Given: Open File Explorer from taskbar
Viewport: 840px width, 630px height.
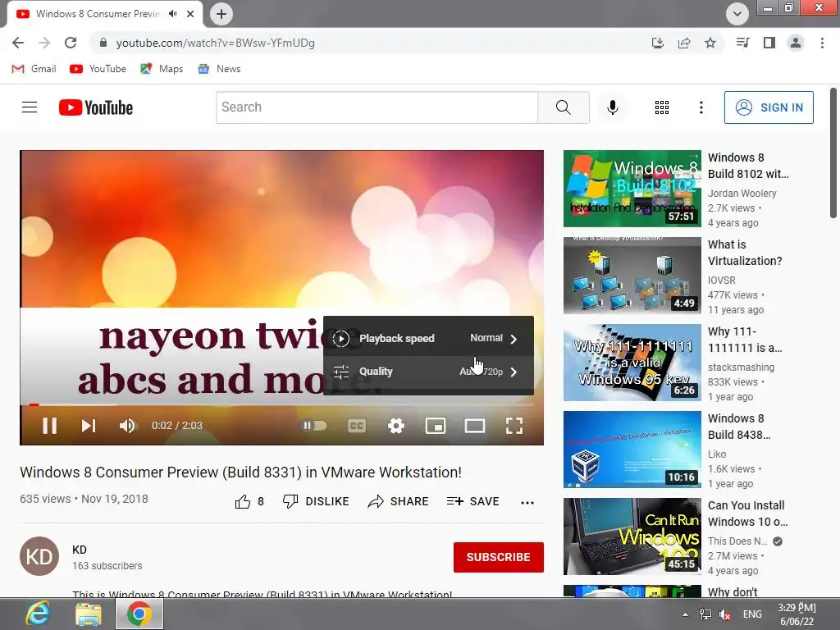Looking at the screenshot, I should point(89,614).
